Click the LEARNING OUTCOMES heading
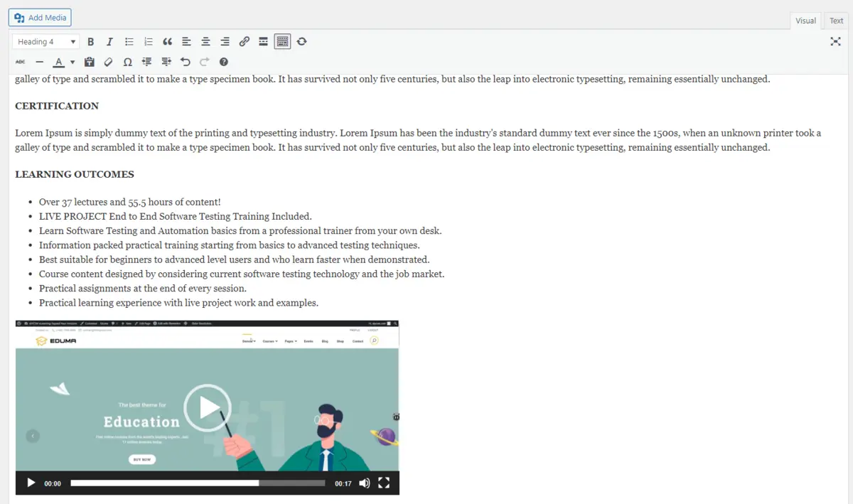The image size is (853, 504). coord(75,174)
